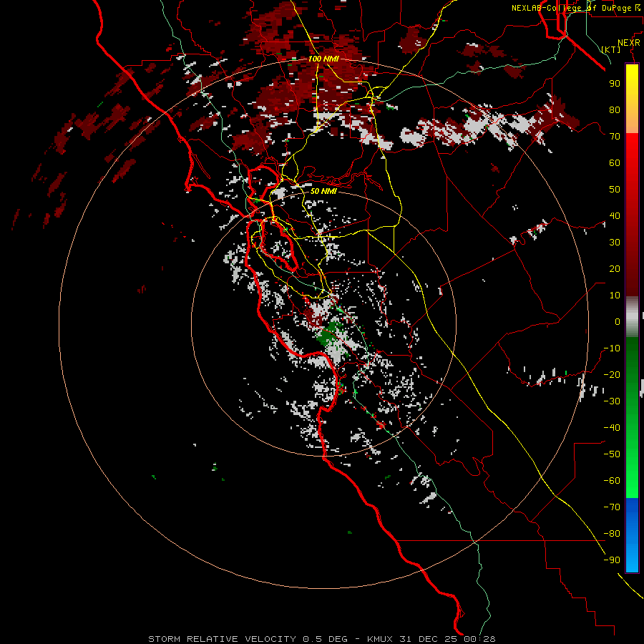644x644 pixels.
Task: Click the 70 value on the velocity scale
Action: click(615, 137)
